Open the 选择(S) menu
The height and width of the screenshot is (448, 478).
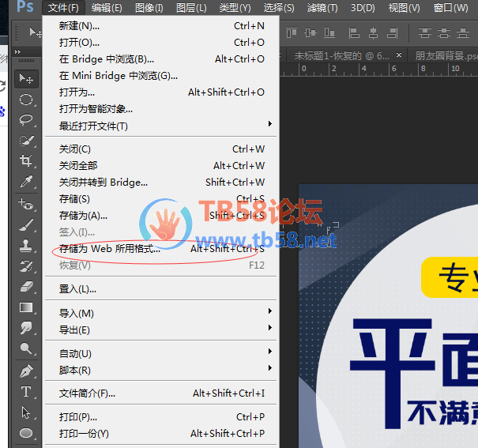click(x=279, y=7)
